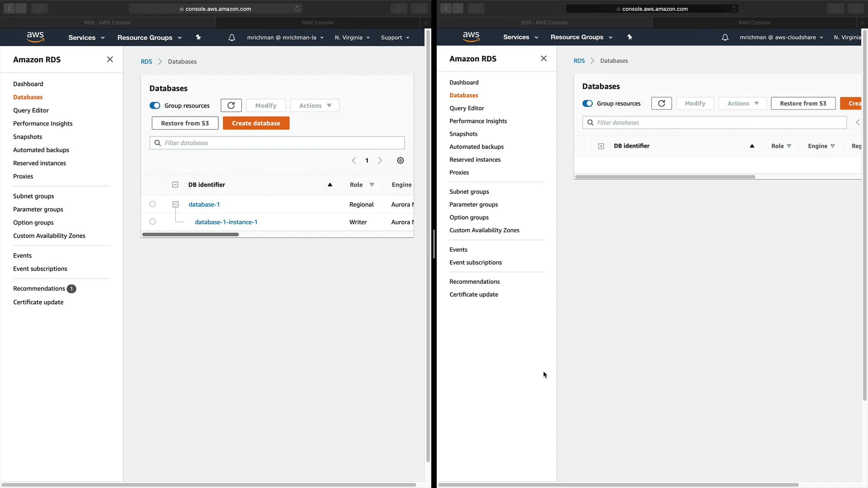868x488 pixels.
Task: Select radio button for database-1-instance-1
Action: click(x=153, y=222)
